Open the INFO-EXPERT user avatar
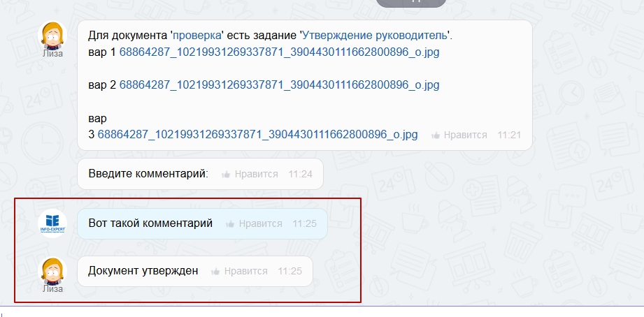 coord(52,224)
